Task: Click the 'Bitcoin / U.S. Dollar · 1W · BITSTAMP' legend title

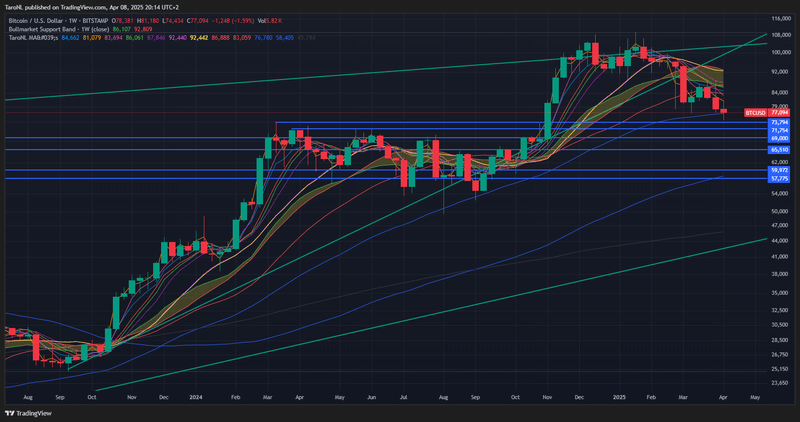Action: tap(58, 21)
